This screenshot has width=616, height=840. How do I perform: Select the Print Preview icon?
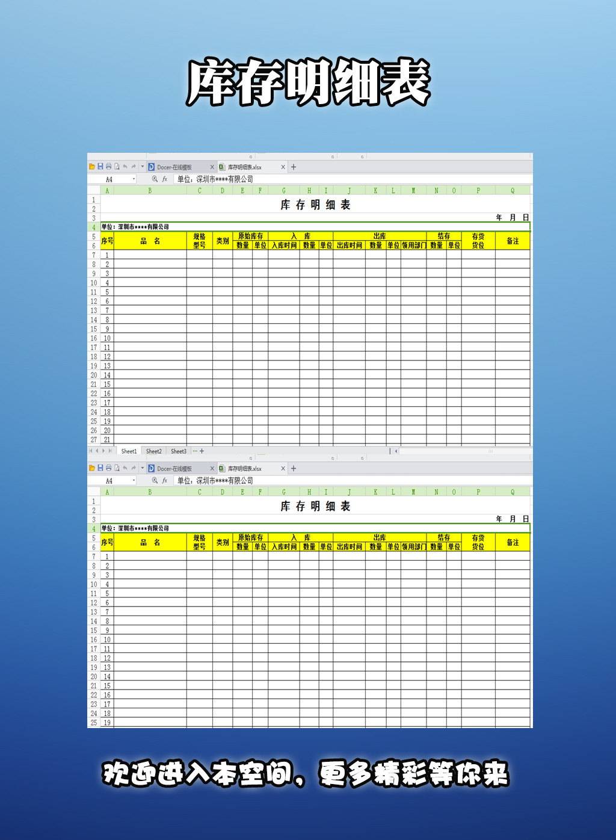tap(117, 167)
